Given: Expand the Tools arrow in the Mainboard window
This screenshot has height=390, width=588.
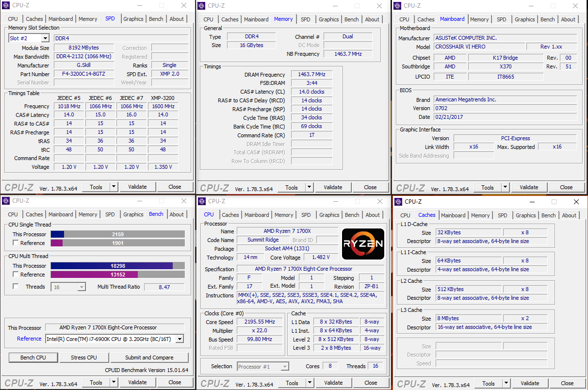Looking at the screenshot, I should click(506, 187).
